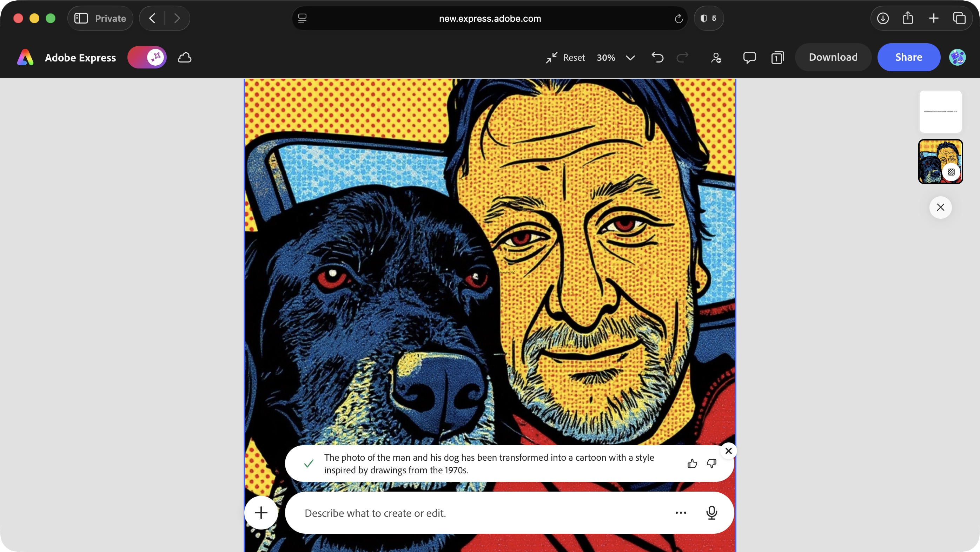Give thumbs up to the result
Screen dimensions: 980x552
pyautogui.click(x=692, y=463)
